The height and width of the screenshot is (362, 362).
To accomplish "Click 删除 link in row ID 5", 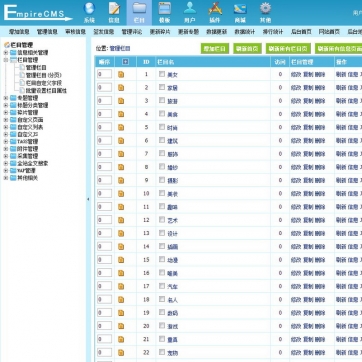I will click(320, 127).
